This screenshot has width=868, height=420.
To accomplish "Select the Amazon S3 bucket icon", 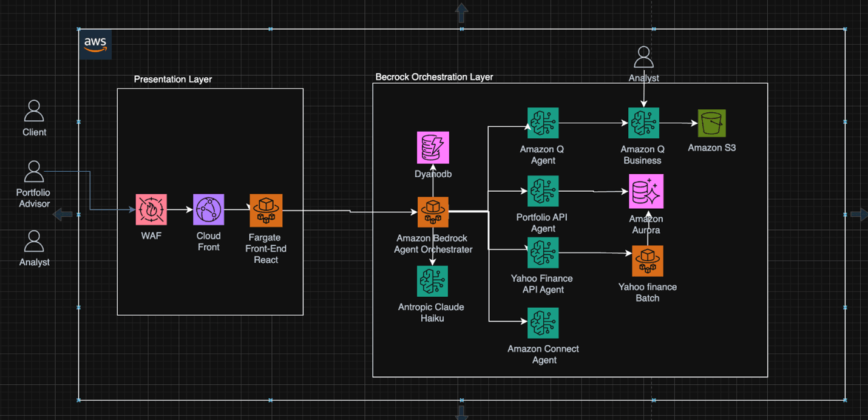I will click(x=711, y=123).
